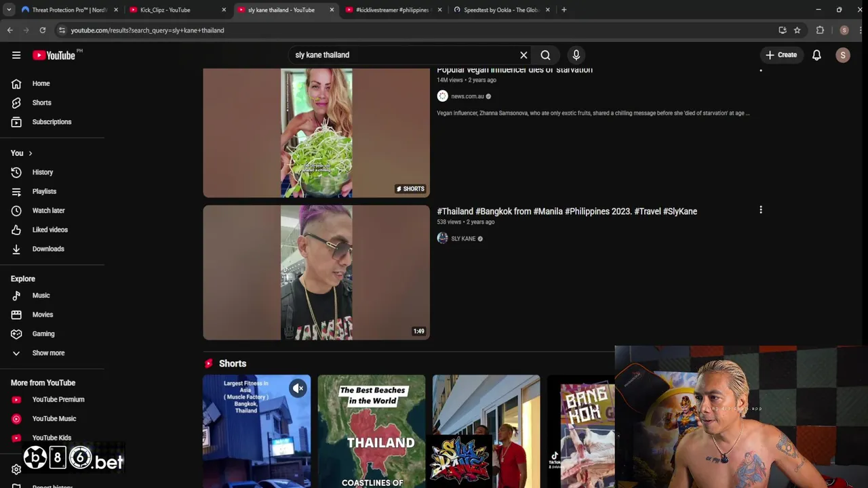Play Sly Kane Thailand Bangkok video thumbnail
The height and width of the screenshot is (488, 868).
[316, 272]
